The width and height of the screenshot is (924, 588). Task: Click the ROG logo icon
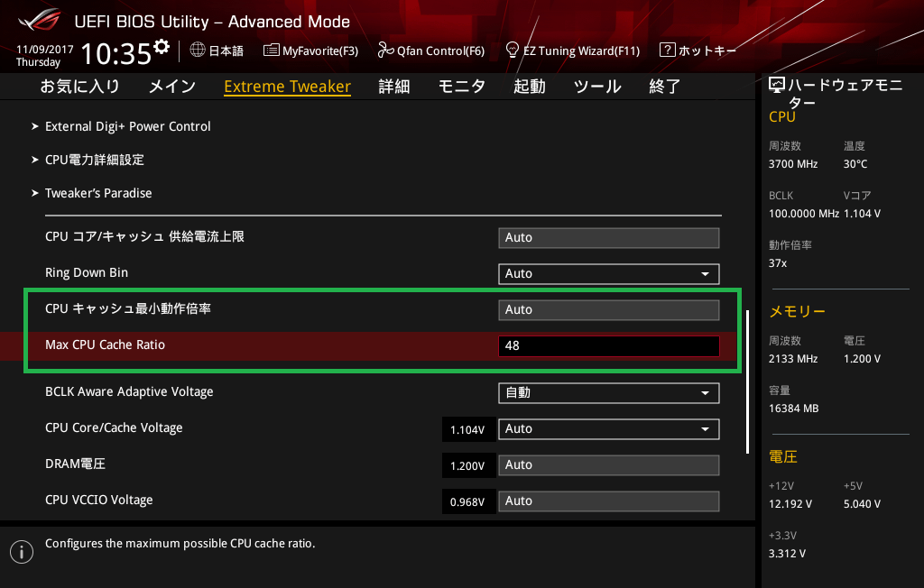point(40,20)
